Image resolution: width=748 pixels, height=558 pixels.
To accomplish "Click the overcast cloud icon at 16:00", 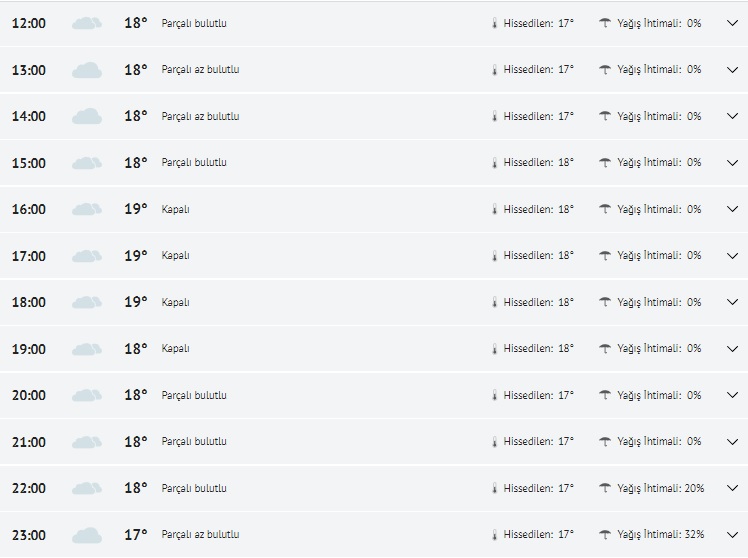I will 87,209.
